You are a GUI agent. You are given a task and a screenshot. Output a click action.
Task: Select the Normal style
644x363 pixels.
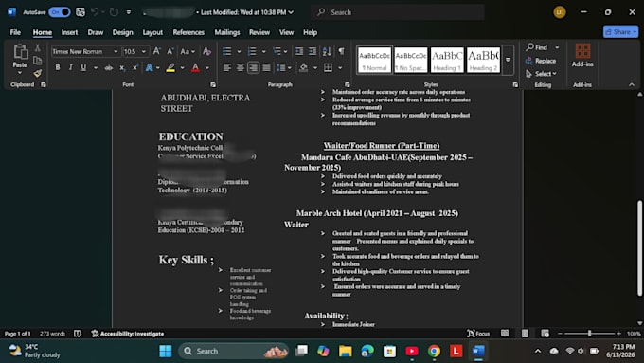pos(374,60)
